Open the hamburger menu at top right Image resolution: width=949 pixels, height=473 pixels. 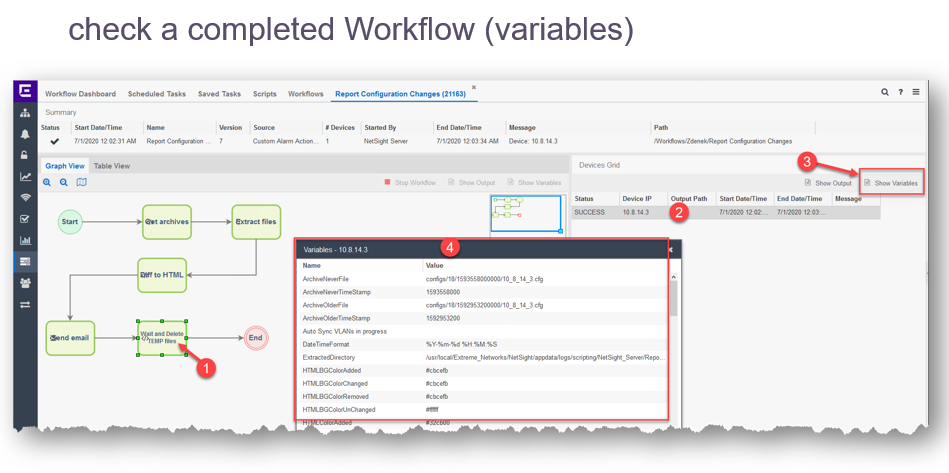click(x=916, y=92)
